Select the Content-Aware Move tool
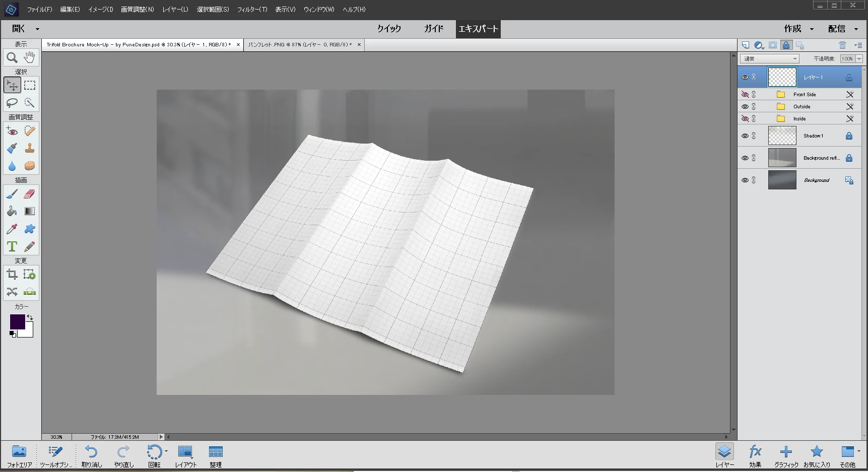868x472 pixels. click(x=12, y=292)
